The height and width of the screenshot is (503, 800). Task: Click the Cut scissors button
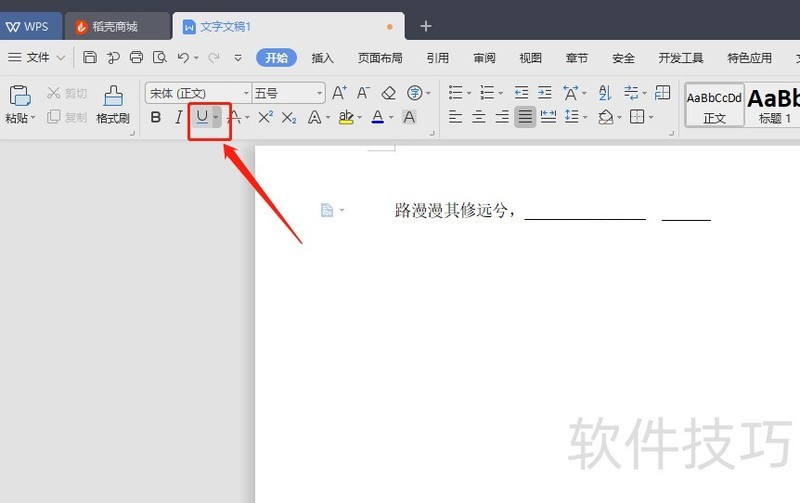click(67, 93)
